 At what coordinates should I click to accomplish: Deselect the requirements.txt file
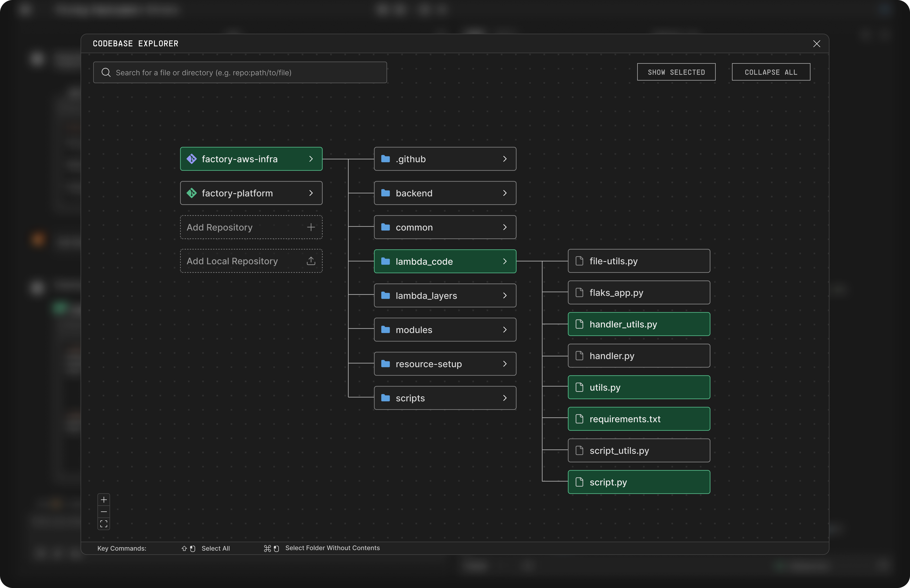click(638, 419)
